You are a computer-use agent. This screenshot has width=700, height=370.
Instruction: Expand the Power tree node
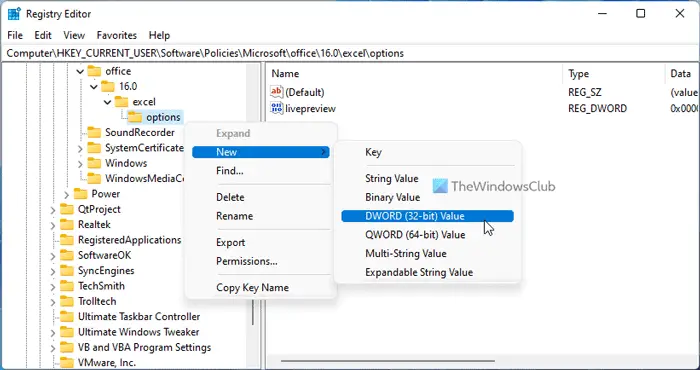[67, 194]
